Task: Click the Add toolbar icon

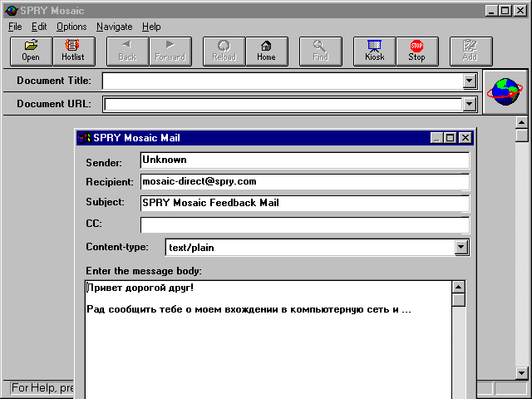Action: coord(470,51)
